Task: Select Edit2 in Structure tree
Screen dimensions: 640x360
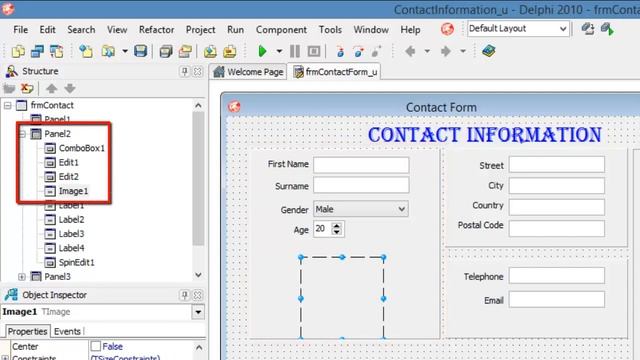Action: [x=69, y=177]
